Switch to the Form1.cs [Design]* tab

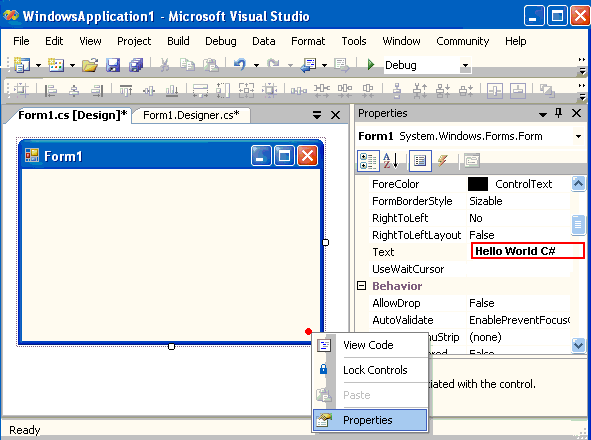pos(72,115)
